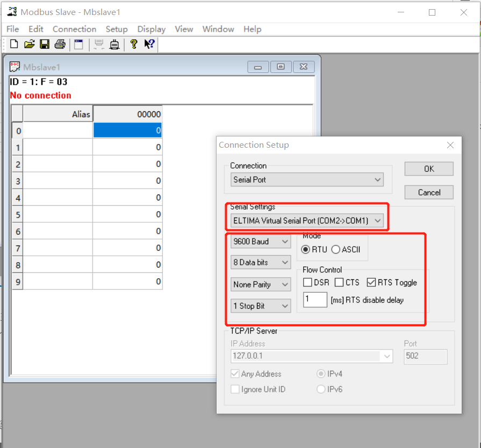Open the IP Address 127.0.0.1 dropdown
The height and width of the screenshot is (448, 481).
coord(312,356)
